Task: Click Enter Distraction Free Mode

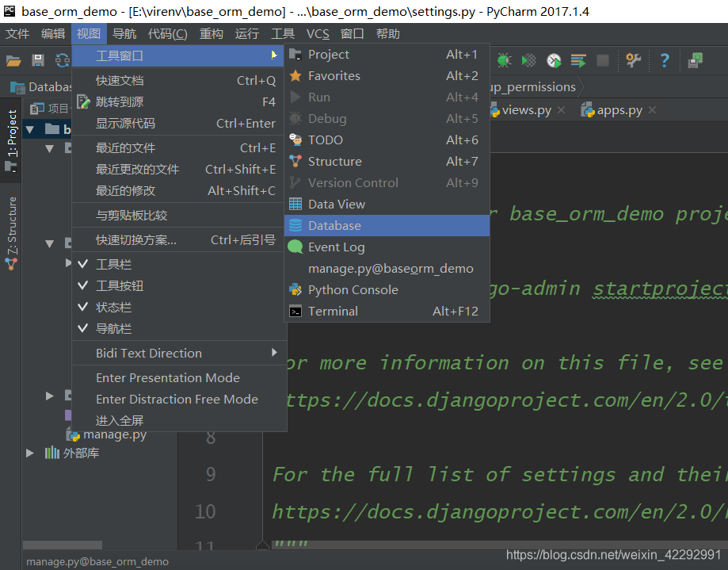Action: click(179, 399)
